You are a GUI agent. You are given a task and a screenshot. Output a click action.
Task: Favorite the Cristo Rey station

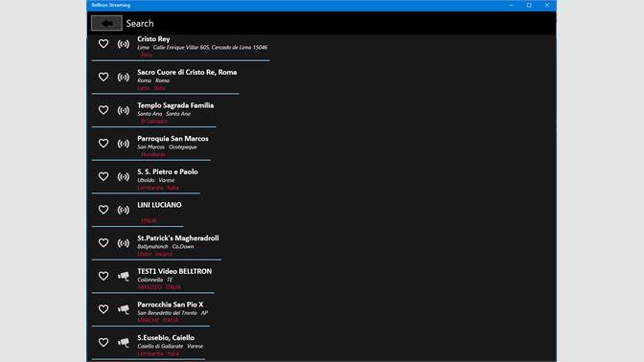[x=103, y=43]
